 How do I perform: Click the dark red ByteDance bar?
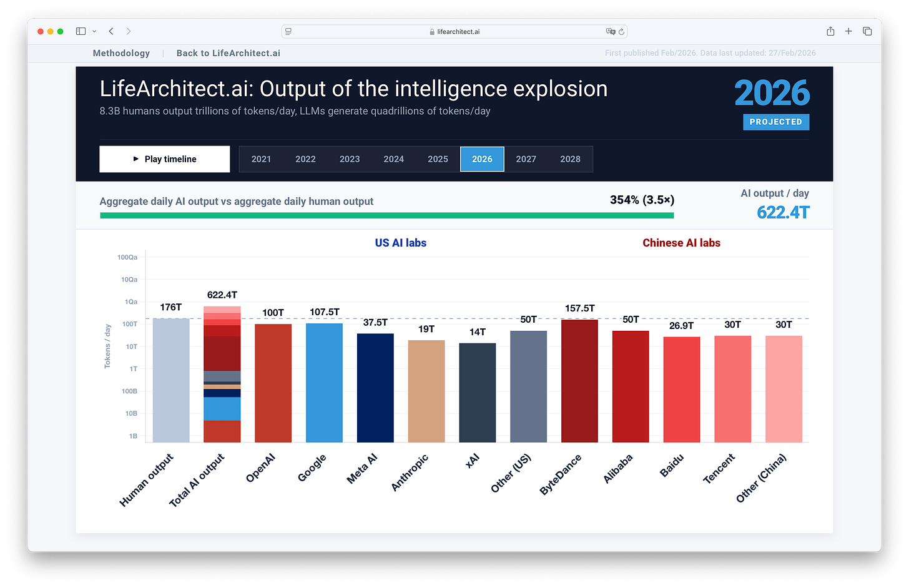pos(579,381)
